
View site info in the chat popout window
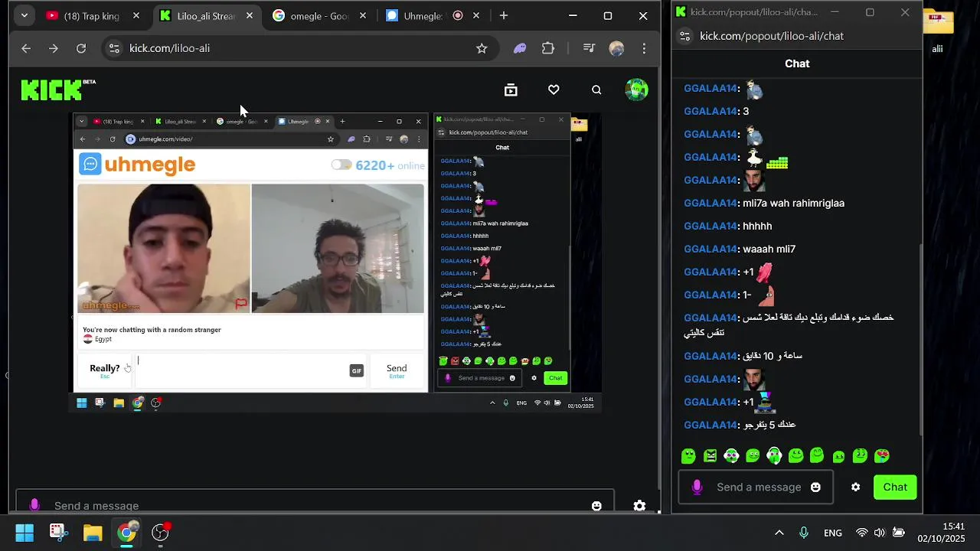[x=685, y=36]
